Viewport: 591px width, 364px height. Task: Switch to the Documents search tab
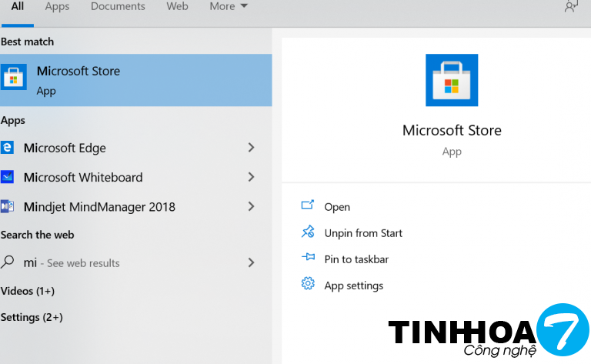(x=118, y=7)
